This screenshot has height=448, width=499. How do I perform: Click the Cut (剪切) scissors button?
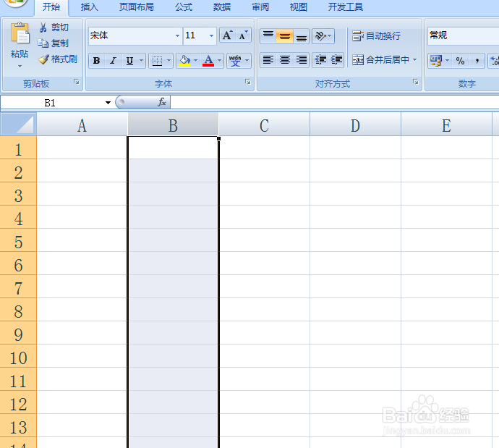54,28
